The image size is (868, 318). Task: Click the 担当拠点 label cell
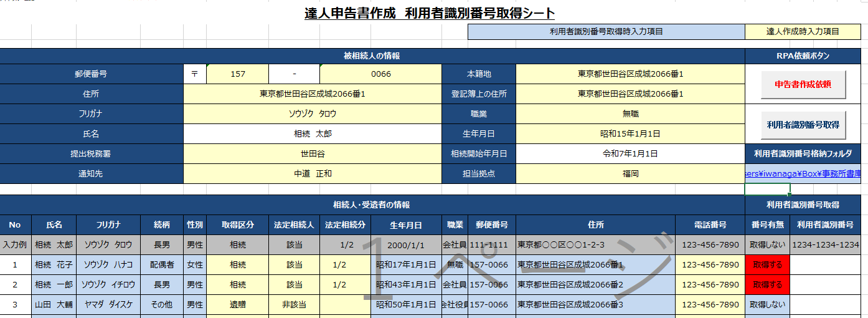(479, 174)
